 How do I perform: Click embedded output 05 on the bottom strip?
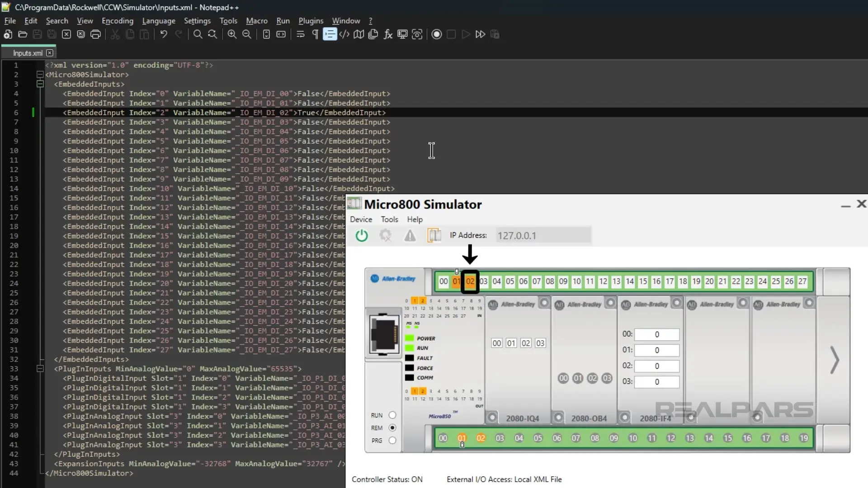(x=538, y=438)
